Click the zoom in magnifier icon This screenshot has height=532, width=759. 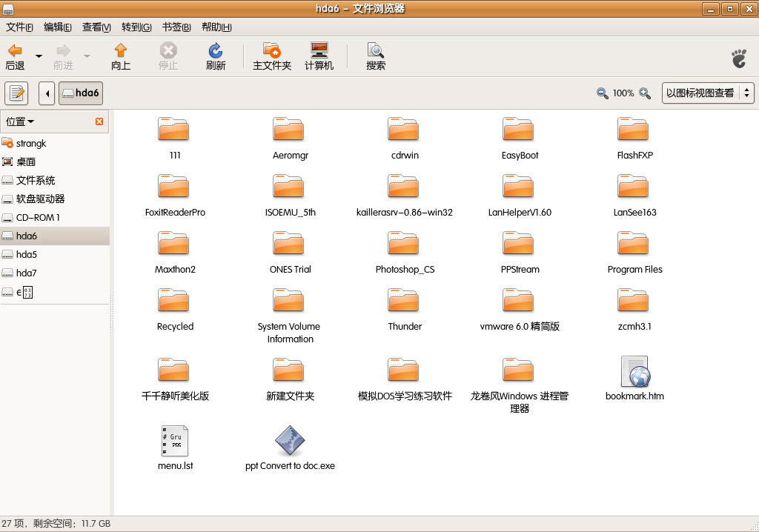[x=645, y=93]
